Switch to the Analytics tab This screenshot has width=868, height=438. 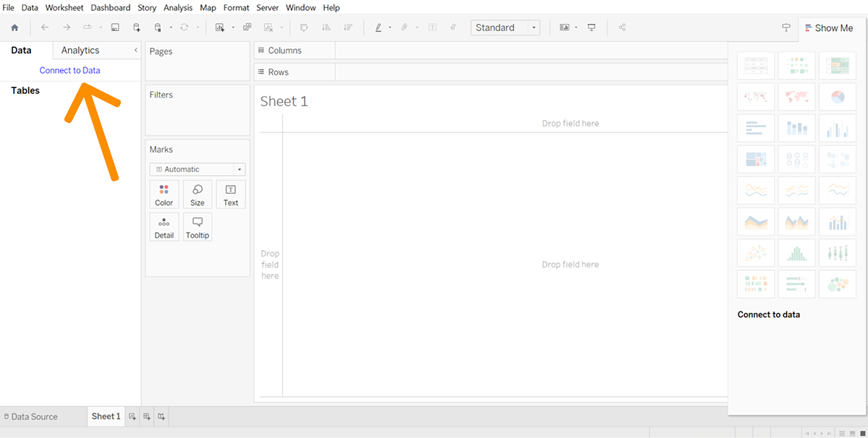click(x=80, y=50)
